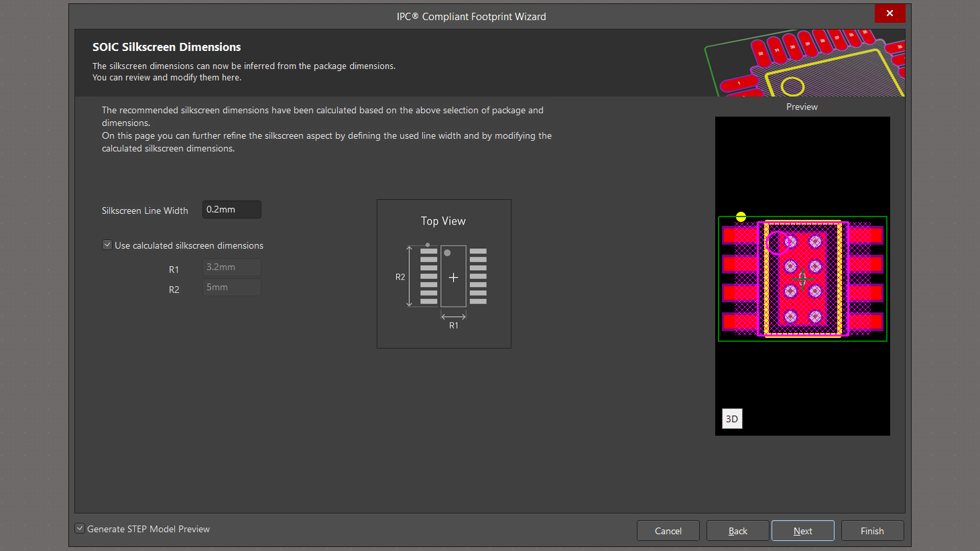Image resolution: width=980 pixels, height=551 pixels.
Task: Click the pin 1 dot inside Top View body
Action: tap(447, 253)
